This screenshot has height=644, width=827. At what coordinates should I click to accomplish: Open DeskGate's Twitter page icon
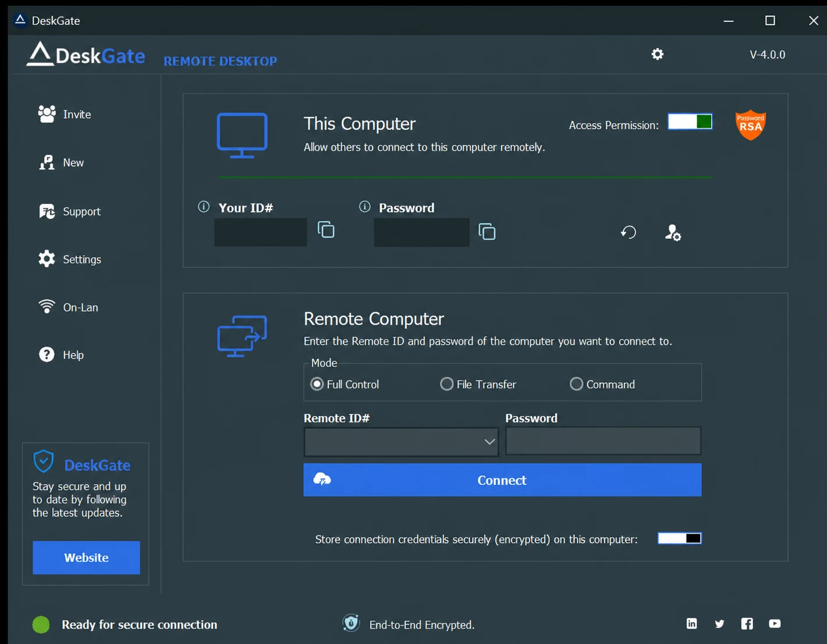(719, 624)
